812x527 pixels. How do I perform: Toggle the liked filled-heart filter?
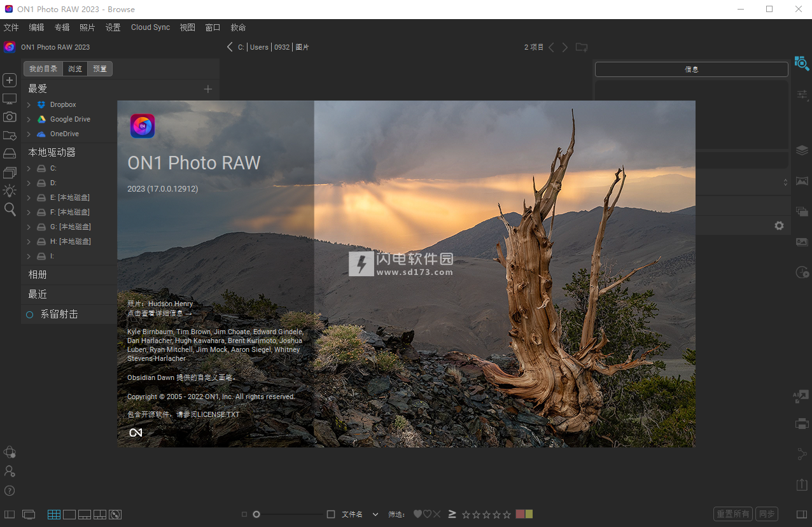417,514
